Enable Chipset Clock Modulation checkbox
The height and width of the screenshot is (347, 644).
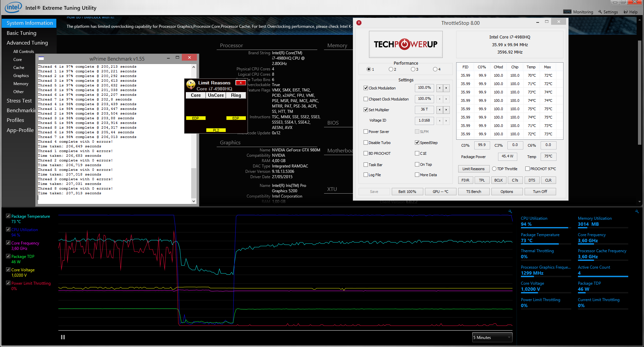click(366, 99)
